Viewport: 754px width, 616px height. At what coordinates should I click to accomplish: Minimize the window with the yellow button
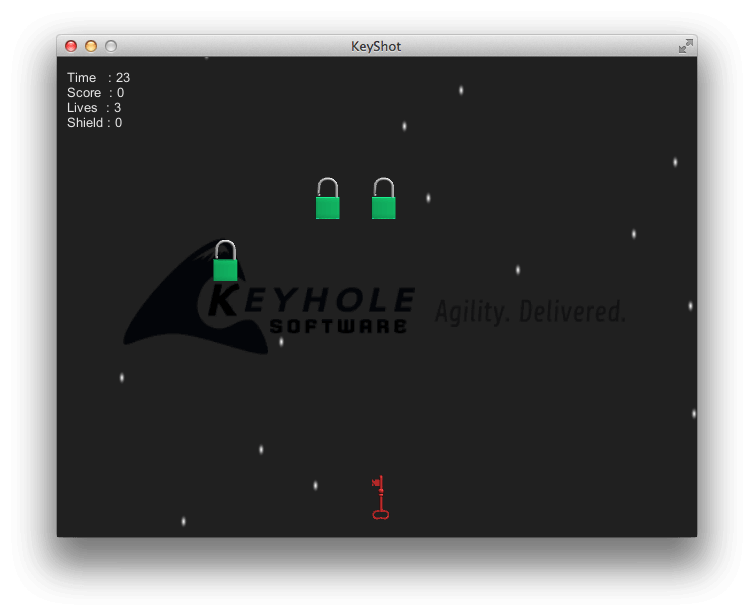pos(91,46)
